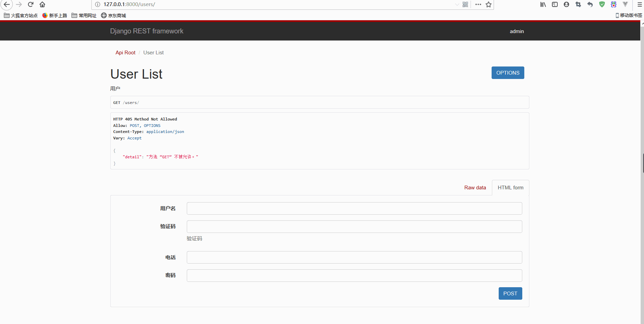Screen dimensions: 644x324
Task: Go to the browser home page
Action: pos(42,4)
